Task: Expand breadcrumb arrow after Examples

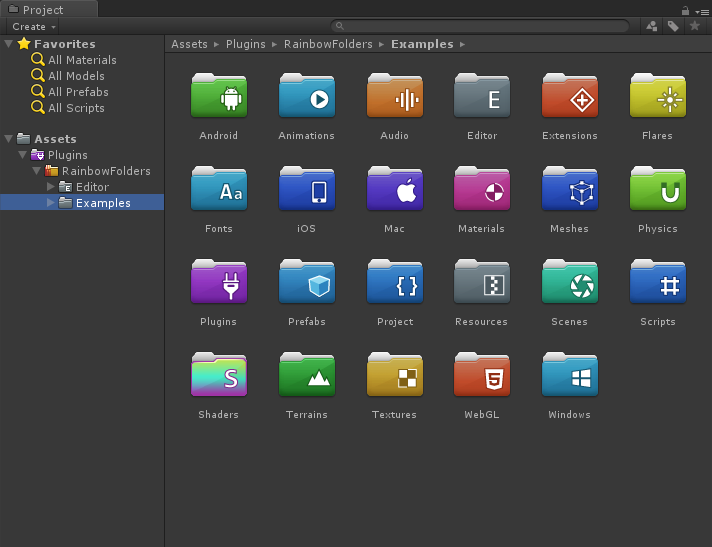Action: tap(462, 44)
